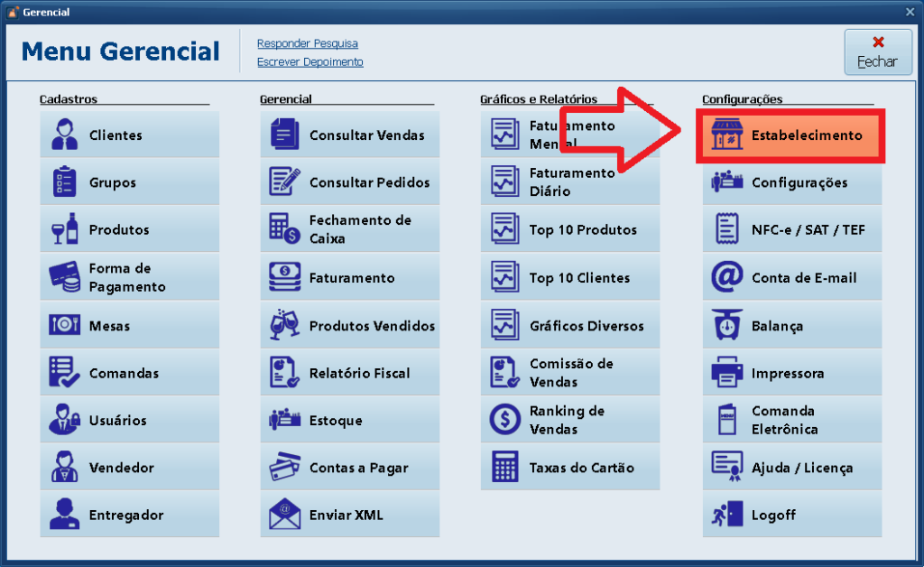Image resolution: width=924 pixels, height=567 pixels.
Task: Click the Taxas do Cartão calculator icon
Action: click(x=505, y=468)
